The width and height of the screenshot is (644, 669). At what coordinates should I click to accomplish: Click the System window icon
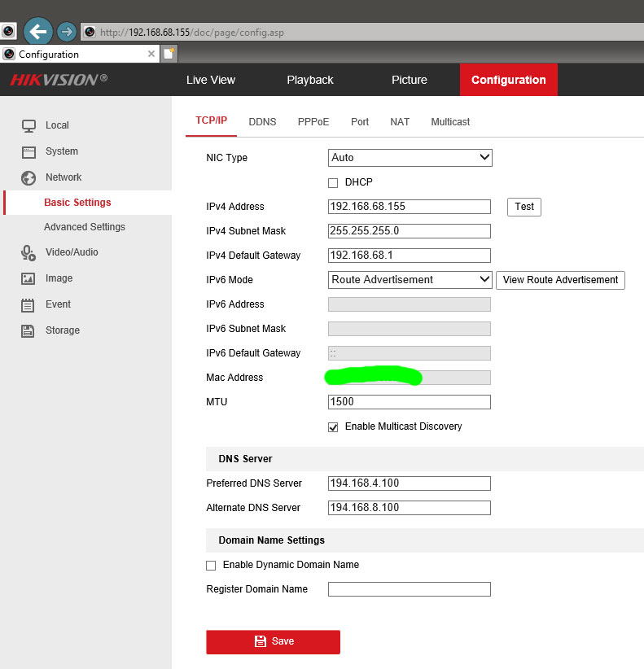(28, 152)
